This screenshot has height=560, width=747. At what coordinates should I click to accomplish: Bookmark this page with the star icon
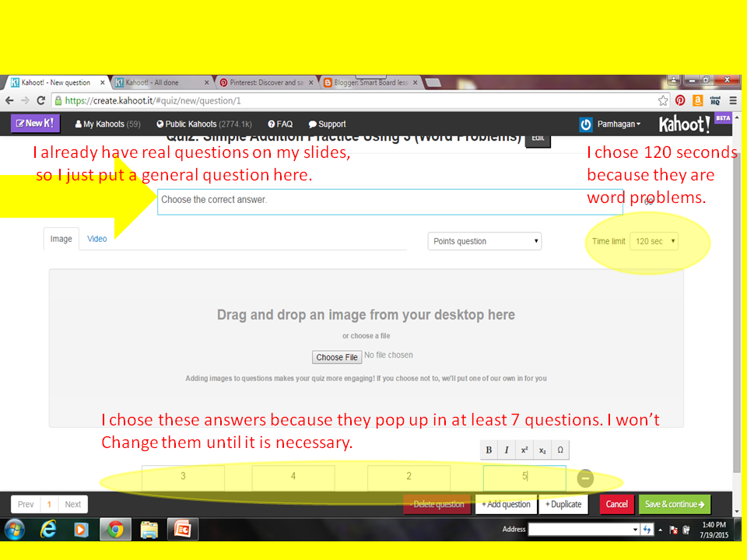tap(663, 100)
